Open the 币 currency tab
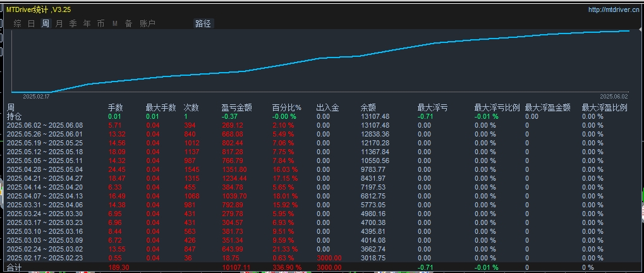The width and height of the screenshot is (644, 273). tap(101, 23)
